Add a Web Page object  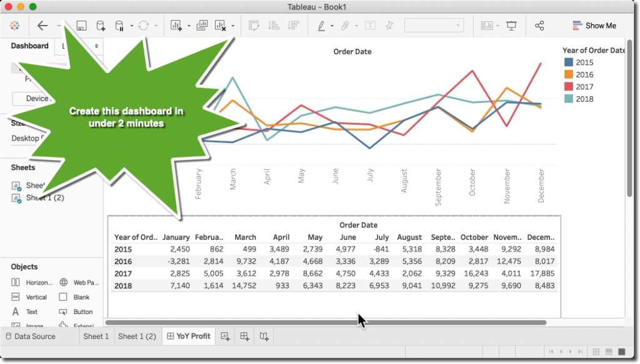pos(79,282)
